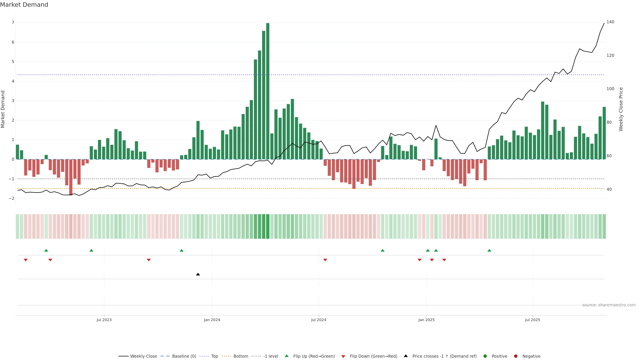Click the first red Flip Down marker
Image resolution: width=644 pixels, height=362 pixels.
tap(25, 260)
